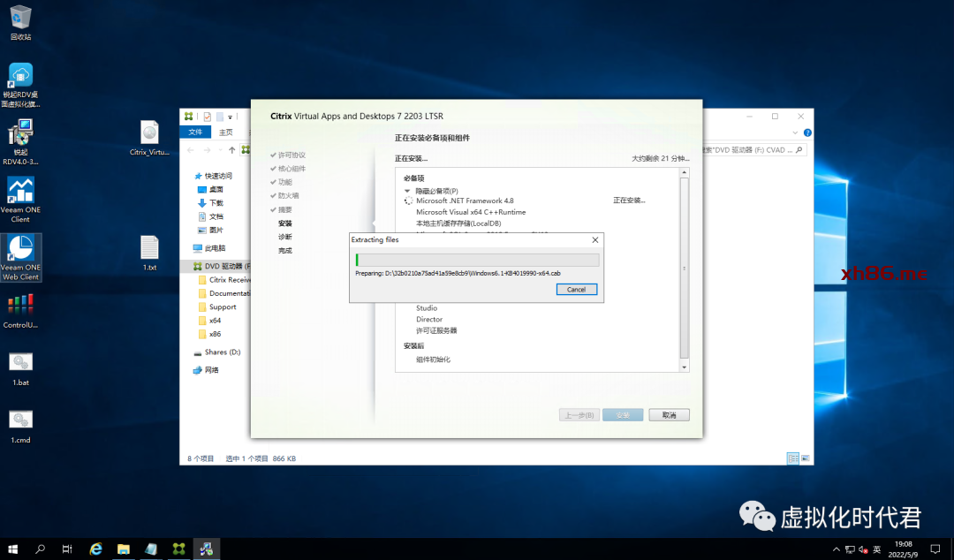Go up one folder level in Explorer
Viewport: 954px width, 560px height.
231,150
